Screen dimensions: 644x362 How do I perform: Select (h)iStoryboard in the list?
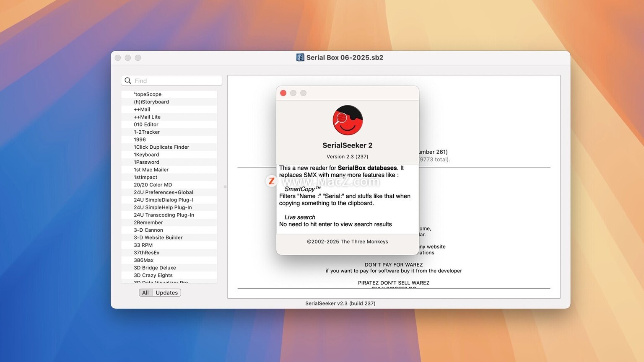[169, 102]
